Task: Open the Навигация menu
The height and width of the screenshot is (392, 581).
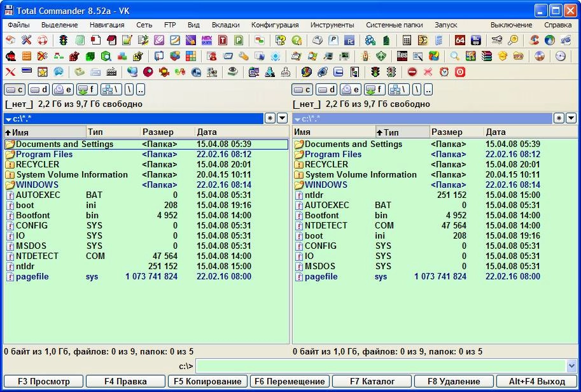Action: 107,25
